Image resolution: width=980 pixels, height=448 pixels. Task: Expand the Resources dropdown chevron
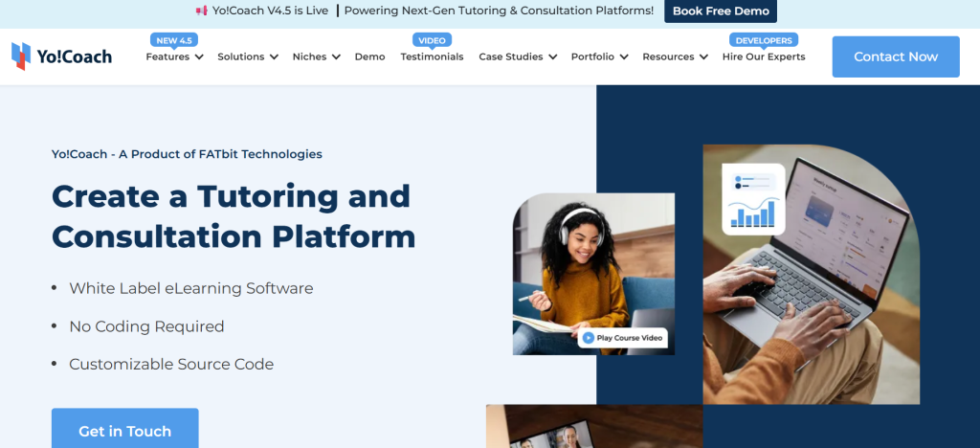tap(703, 56)
